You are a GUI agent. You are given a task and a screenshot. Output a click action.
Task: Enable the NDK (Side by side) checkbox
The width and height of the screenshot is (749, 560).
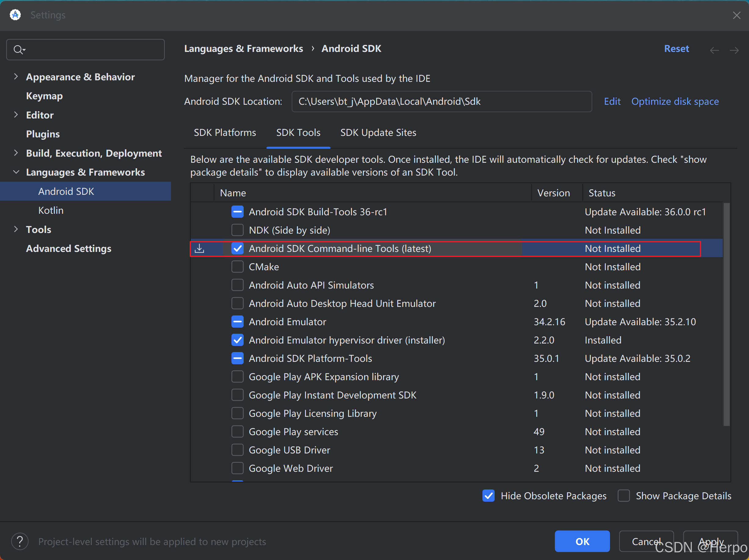click(237, 230)
